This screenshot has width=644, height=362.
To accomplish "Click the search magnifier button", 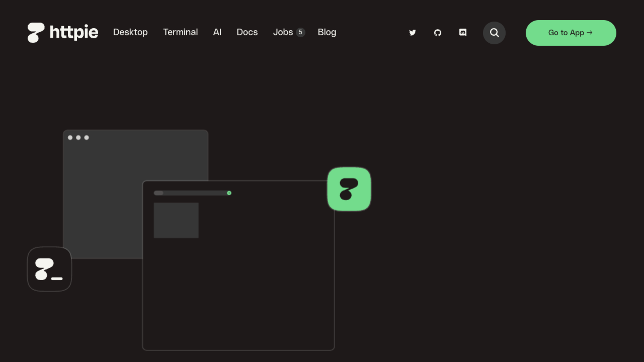I will click(494, 33).
